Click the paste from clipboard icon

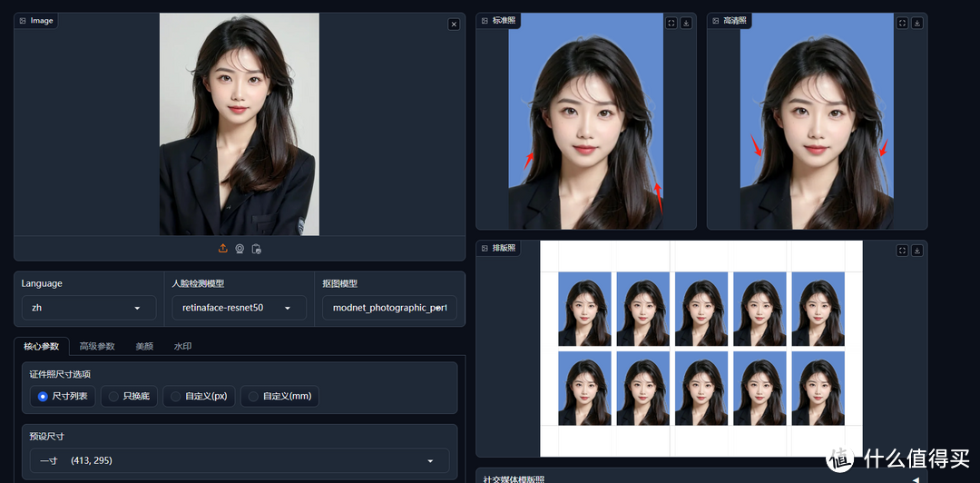257,249
